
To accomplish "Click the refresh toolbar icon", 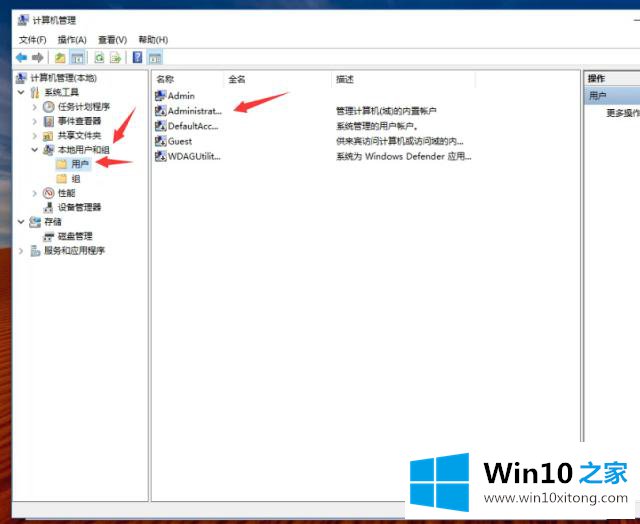I will [x=99, y=58].
